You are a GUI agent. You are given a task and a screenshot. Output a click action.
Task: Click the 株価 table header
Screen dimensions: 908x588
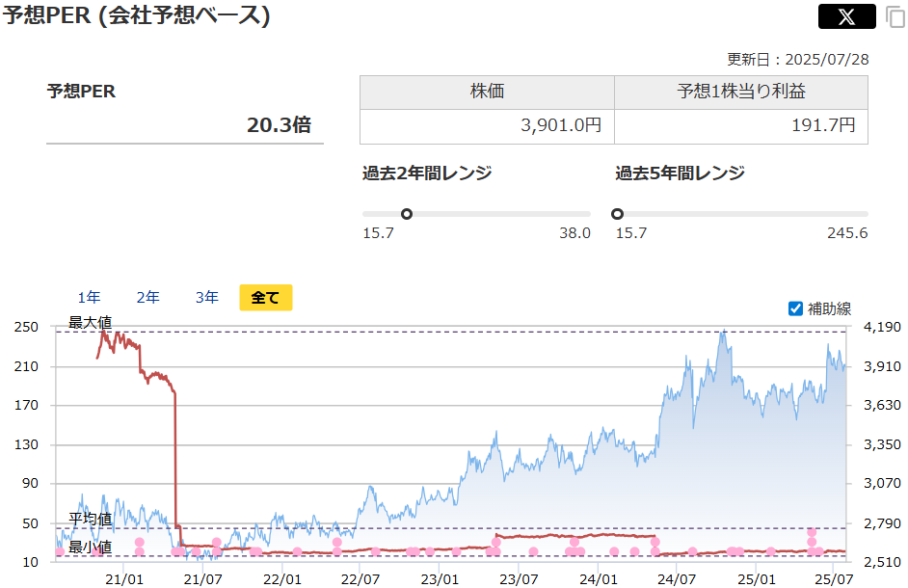click(487, 93)
